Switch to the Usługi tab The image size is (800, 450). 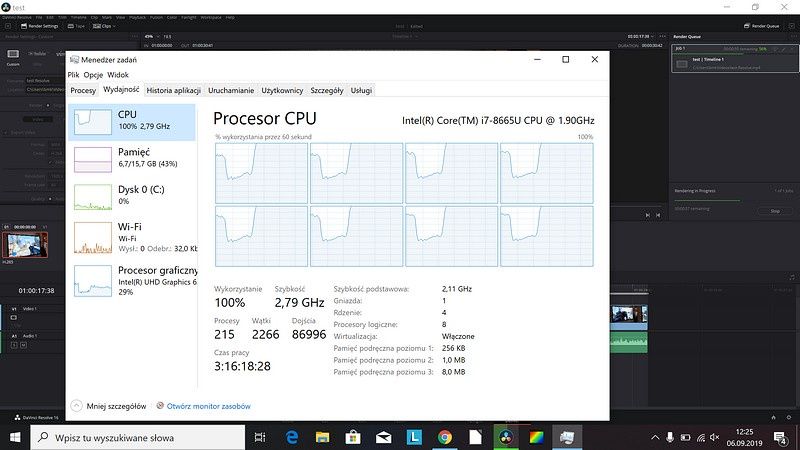(x=361, y=90)
